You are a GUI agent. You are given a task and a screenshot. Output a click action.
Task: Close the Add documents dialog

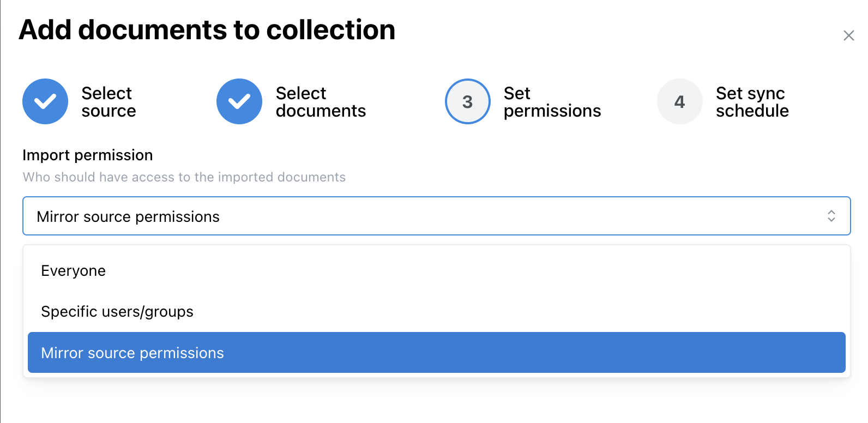pos(848,35)
